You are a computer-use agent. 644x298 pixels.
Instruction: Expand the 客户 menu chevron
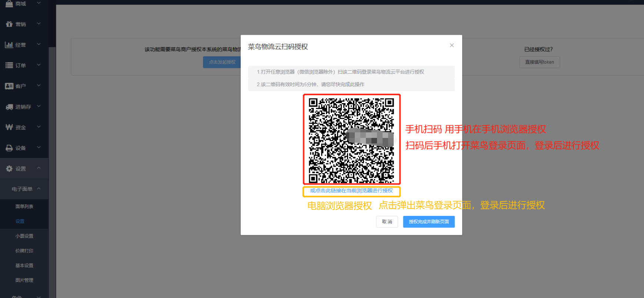click(x=39, y=86)
